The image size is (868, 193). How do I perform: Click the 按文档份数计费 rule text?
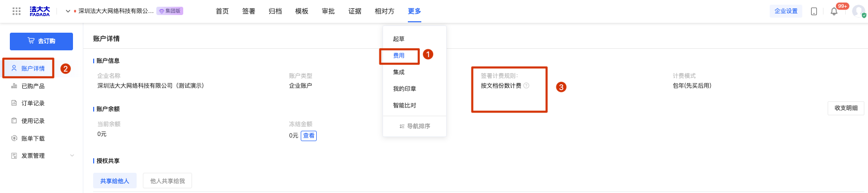point(501,86)
